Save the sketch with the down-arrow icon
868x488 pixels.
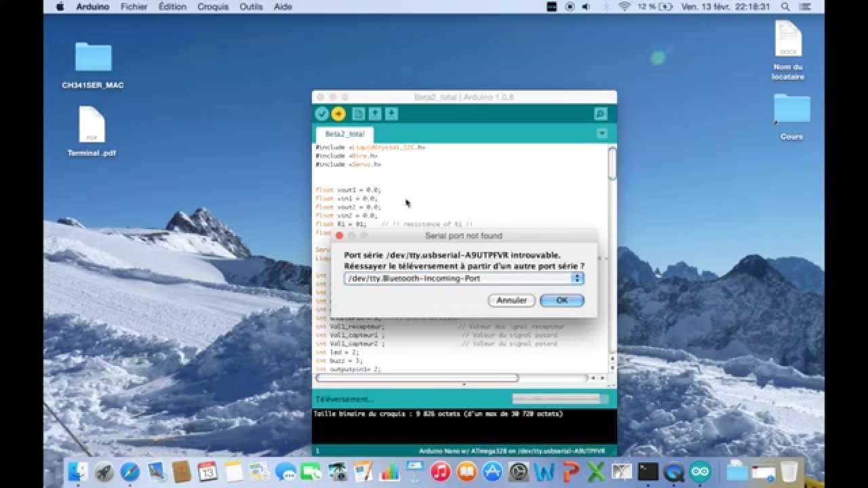[x=391, y=114]
